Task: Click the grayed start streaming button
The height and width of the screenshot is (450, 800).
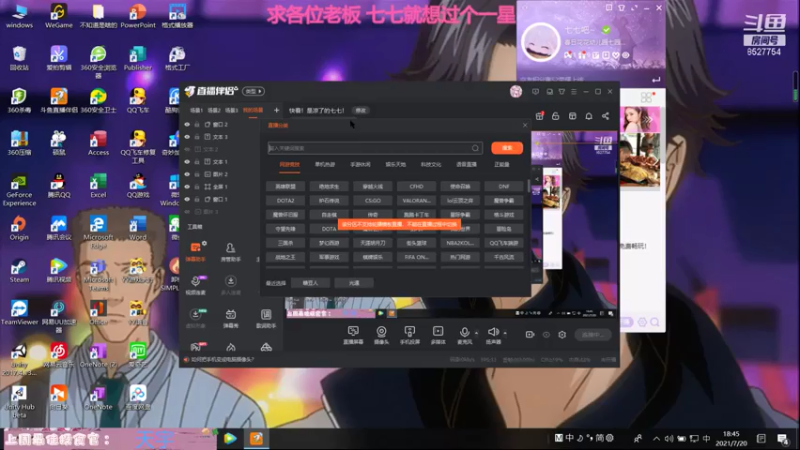Action: [593, 335]
